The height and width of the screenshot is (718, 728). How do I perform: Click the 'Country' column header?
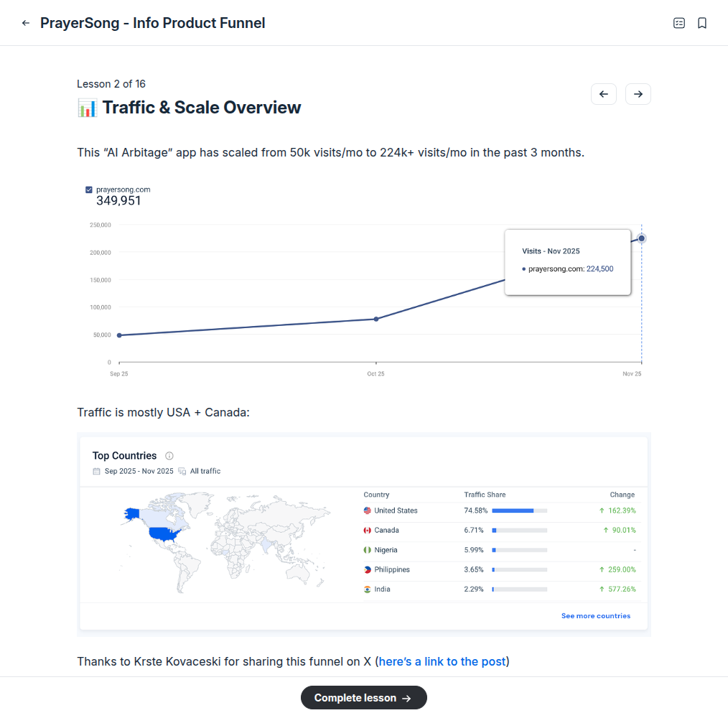(x=376, y=495)
